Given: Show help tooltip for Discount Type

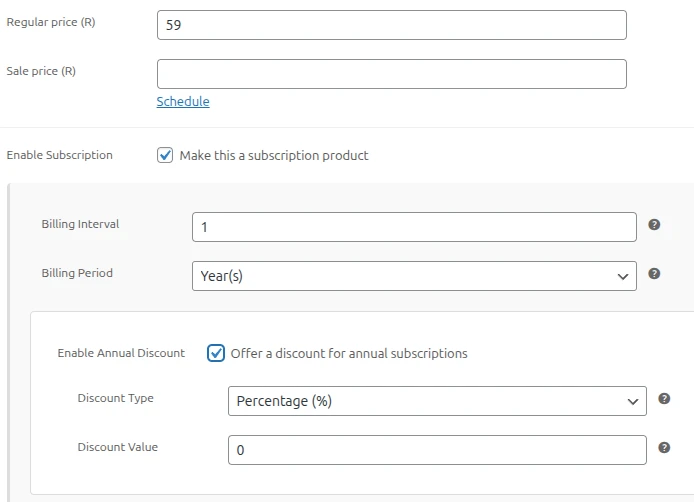Looking at the screenshot, I should (x=664, y=399).
